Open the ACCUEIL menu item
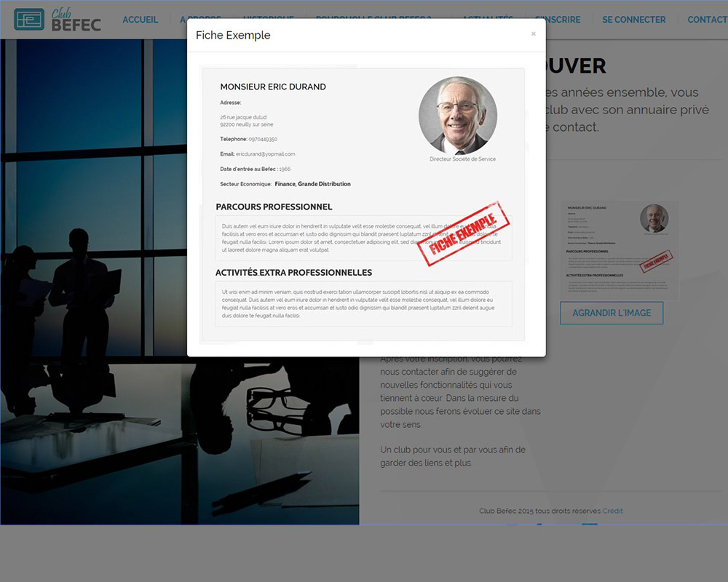 click(141, 20)
